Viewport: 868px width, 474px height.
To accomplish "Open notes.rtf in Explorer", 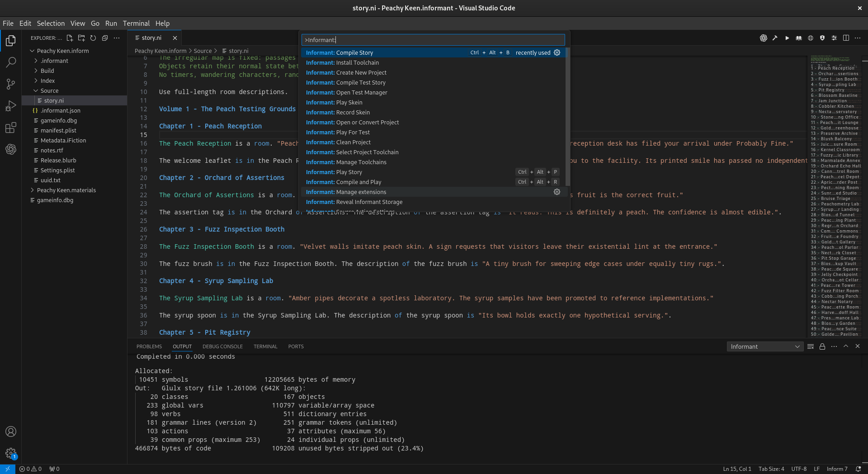I will click(x=75, y=150).
